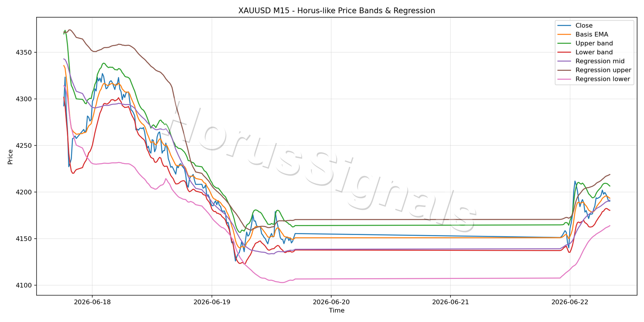Click the 4200 y-axis tick label
The width and height of the screenshot is (644, 322).
(25, 192)
